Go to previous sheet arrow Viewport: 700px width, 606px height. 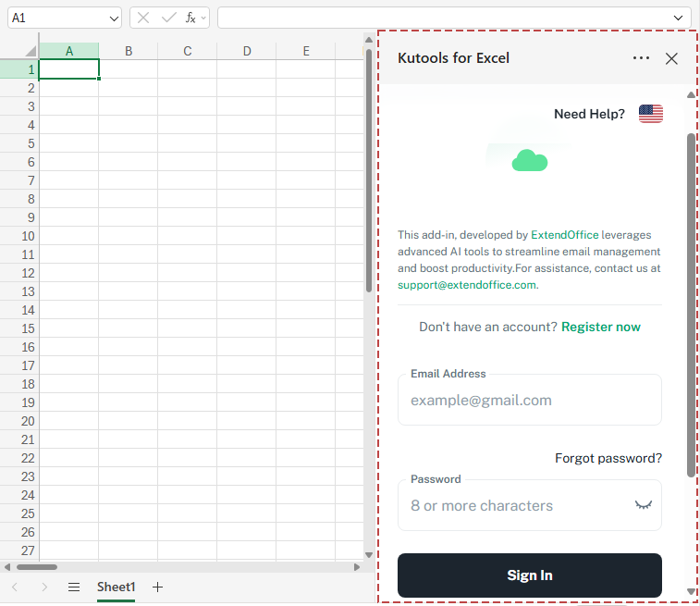point(15,587)
